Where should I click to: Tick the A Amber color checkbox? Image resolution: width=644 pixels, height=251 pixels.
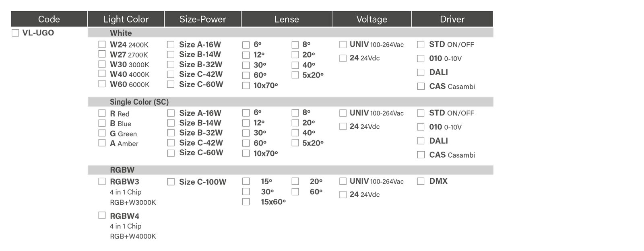(102, 143)
